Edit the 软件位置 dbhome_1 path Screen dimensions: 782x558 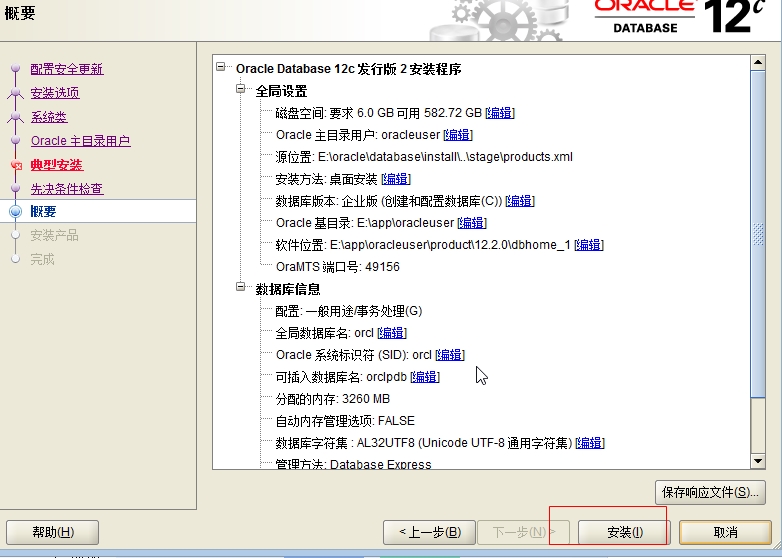(x=589, y=244)
